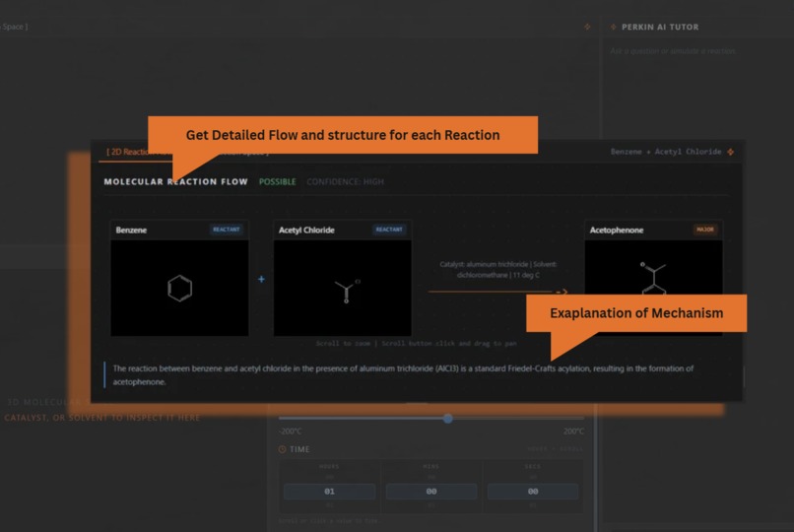Click the Acetophenone card title

(617, 230)
